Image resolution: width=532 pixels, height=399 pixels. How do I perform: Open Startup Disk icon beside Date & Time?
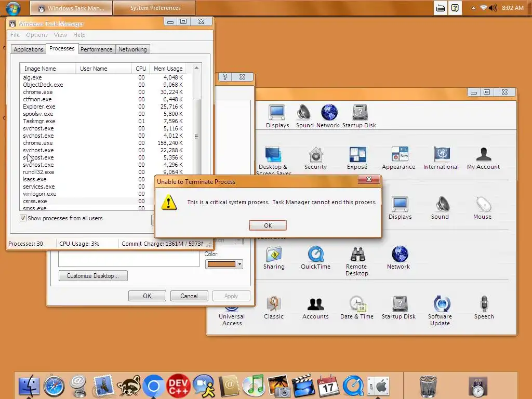coord(398,308)
